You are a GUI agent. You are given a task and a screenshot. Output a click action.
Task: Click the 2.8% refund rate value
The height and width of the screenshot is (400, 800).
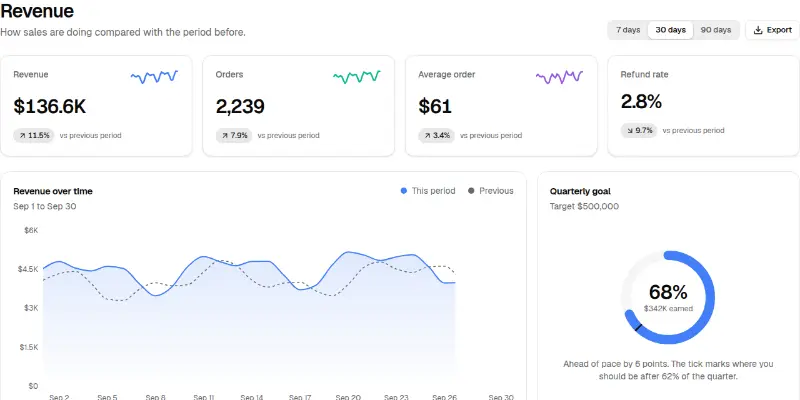pos(641,102)
